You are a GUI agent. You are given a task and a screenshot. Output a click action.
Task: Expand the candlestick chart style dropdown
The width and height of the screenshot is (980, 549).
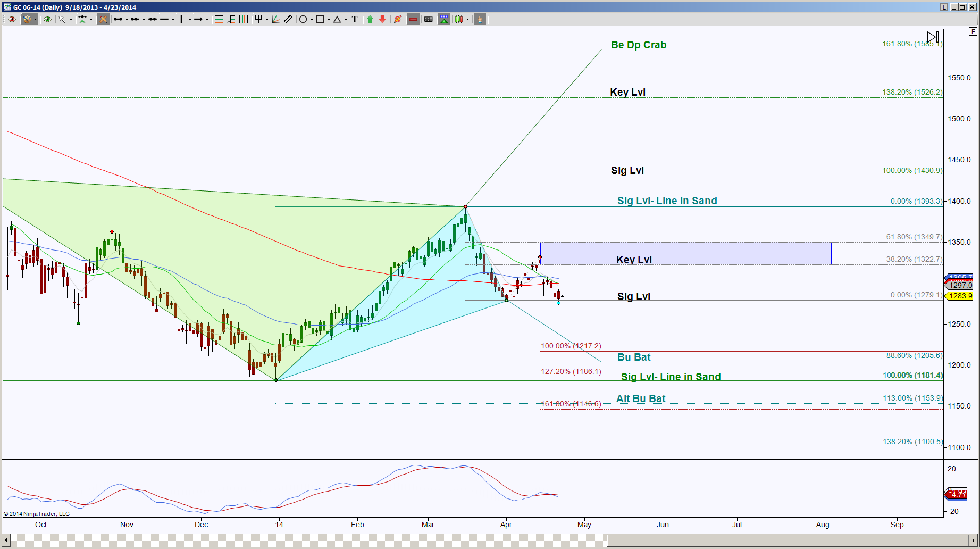(x=468, y=19)
